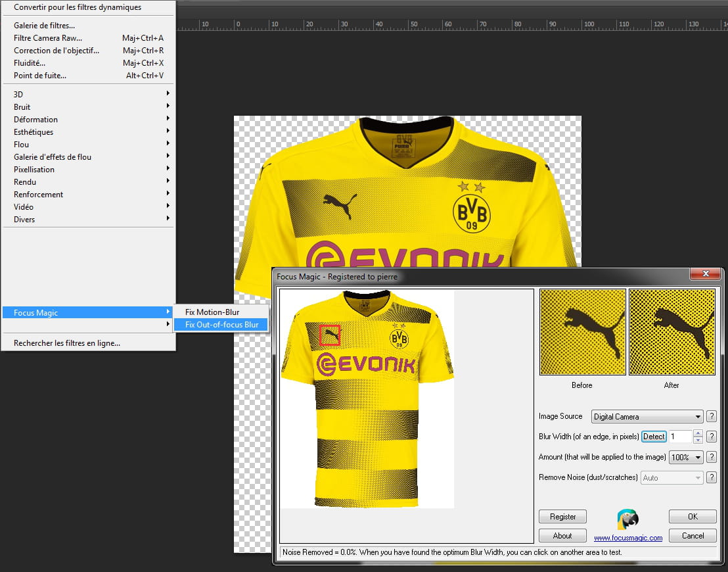Choose Fix Motion-Blur from submenu
728x572 pixels.
click(x=221, y=312)
